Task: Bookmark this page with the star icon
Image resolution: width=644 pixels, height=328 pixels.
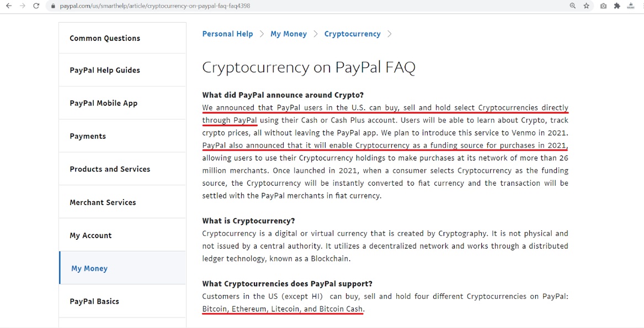Action: [x=587, y=6]
